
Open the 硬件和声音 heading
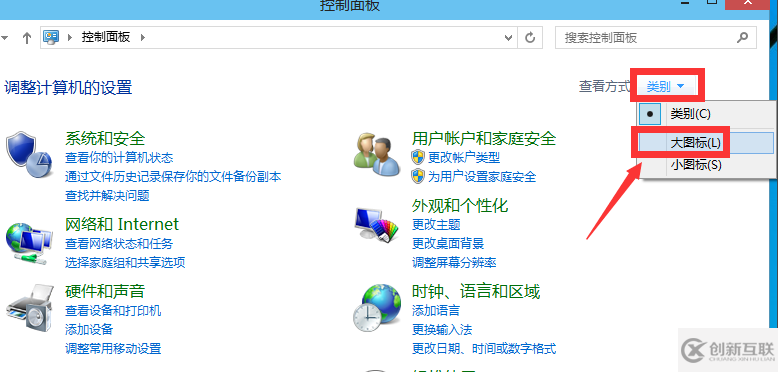click(105, 291)
